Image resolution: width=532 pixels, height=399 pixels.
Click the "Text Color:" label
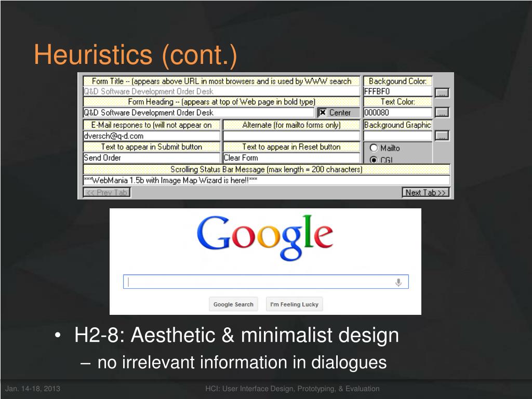[397, 101]
